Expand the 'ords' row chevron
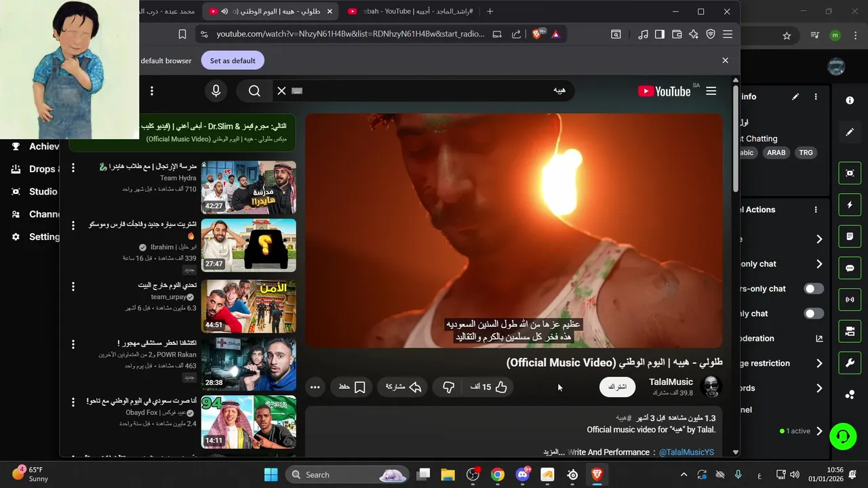Image resolution: width=868 pixels, height=488 pixels. pyautogui.click(x=819, y=388)
